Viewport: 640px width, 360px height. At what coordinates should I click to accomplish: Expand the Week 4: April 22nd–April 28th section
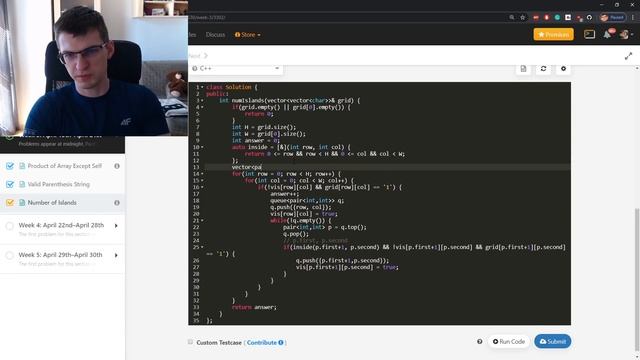click(x=116, y=226)
